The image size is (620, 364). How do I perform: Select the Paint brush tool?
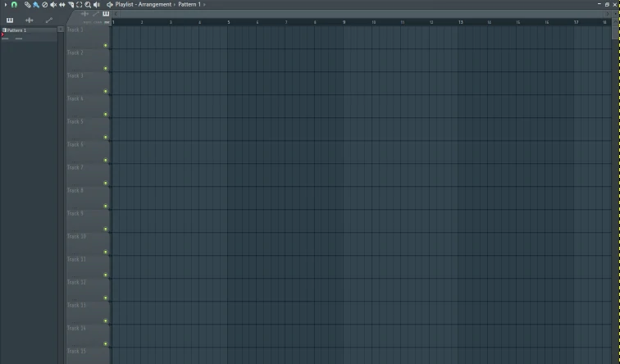click(x=35, y=4)
